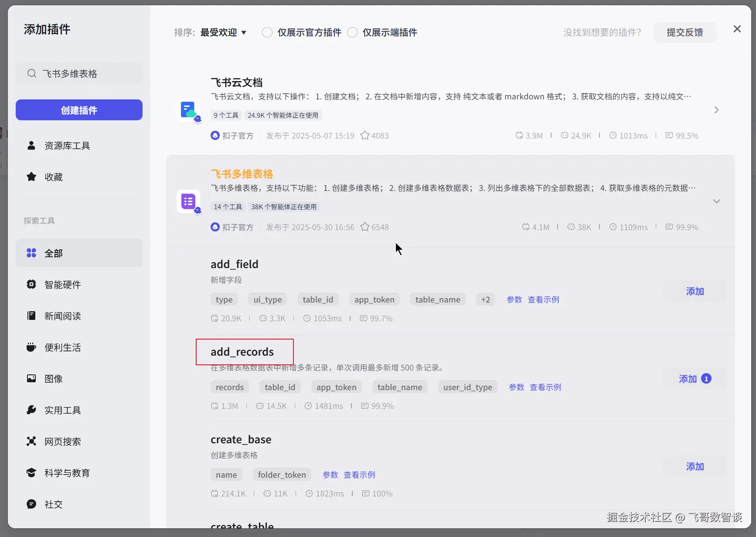Click the bot icon beside 38K
Image resolution: width=756 pixels, height=537 pixels.
click(x=571, y=227)
